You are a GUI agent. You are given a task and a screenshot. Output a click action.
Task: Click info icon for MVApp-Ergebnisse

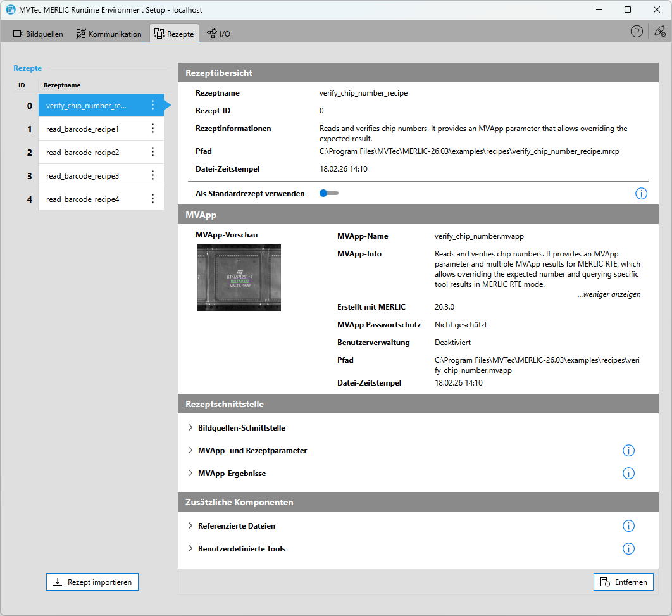[x=628, y=474]
